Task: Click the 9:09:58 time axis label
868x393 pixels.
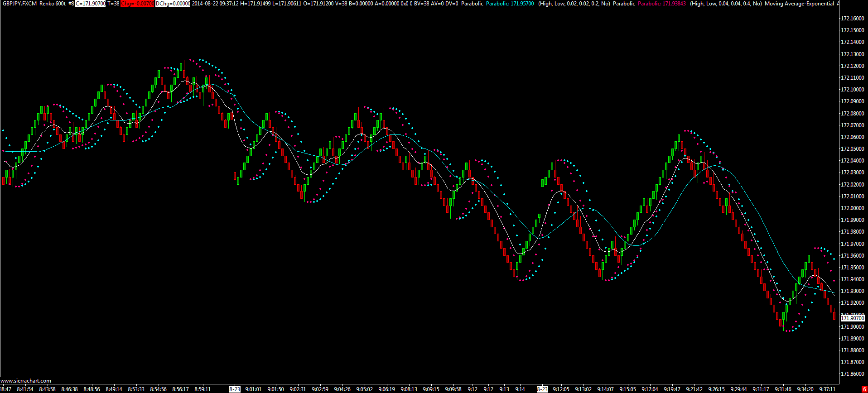Action: tap(453, 389)
